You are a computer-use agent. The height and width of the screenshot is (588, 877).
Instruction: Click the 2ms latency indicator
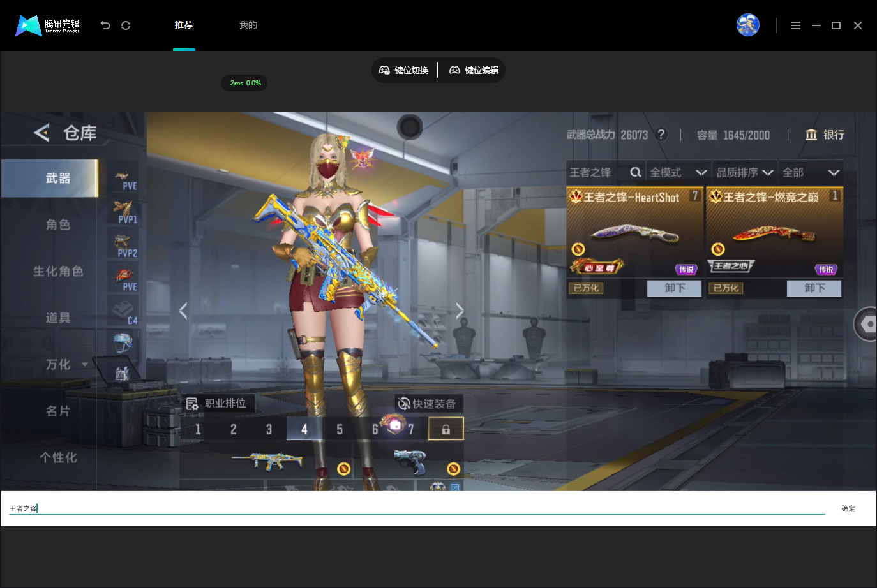click(245, 83)
